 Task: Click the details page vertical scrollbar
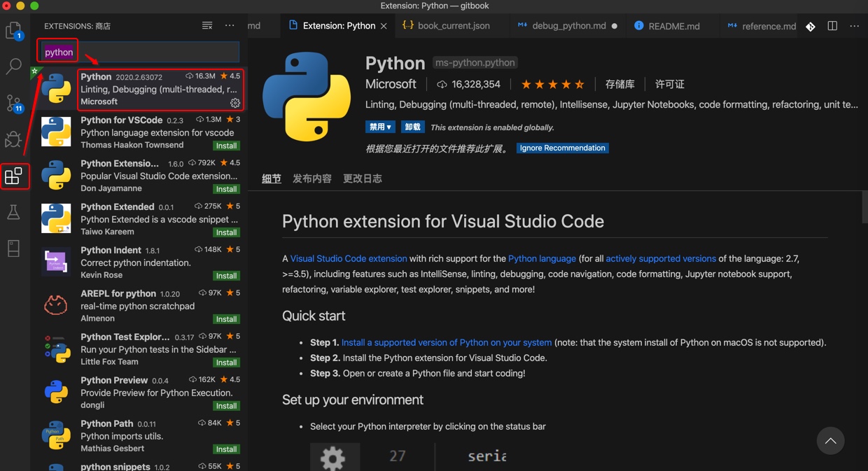click(x=864, y=207)
